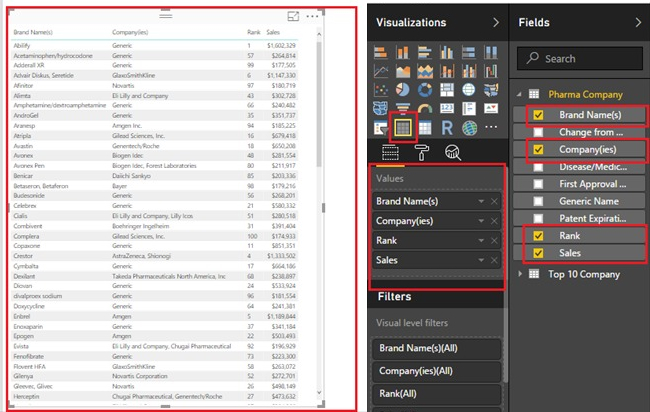Switch to the Format paint roller tab
Screen dimensions: 650x412
[x=422, y=153]
